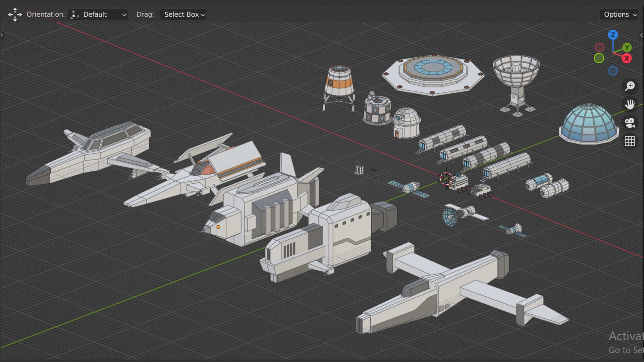The height and width of the screenshot is (362, 644).
Task: Toggle perspective/orthographic grid icon
Action: pyautogui.click(x=630, y=141)
